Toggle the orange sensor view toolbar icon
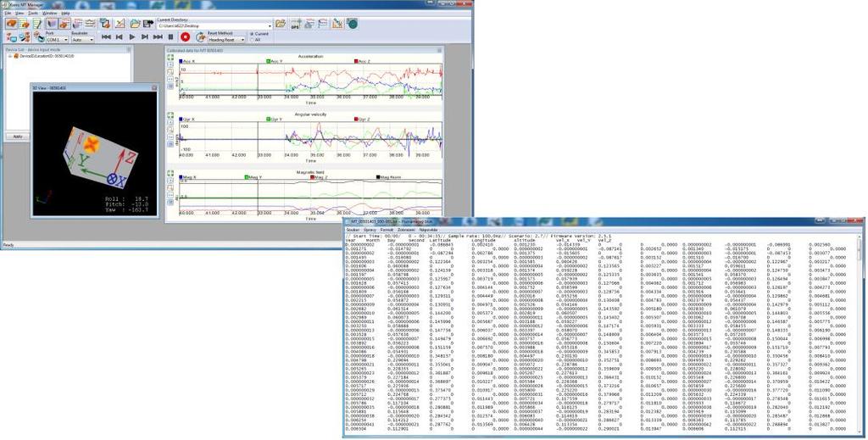This screenshot has height=440, width=868. pos(64,24)
